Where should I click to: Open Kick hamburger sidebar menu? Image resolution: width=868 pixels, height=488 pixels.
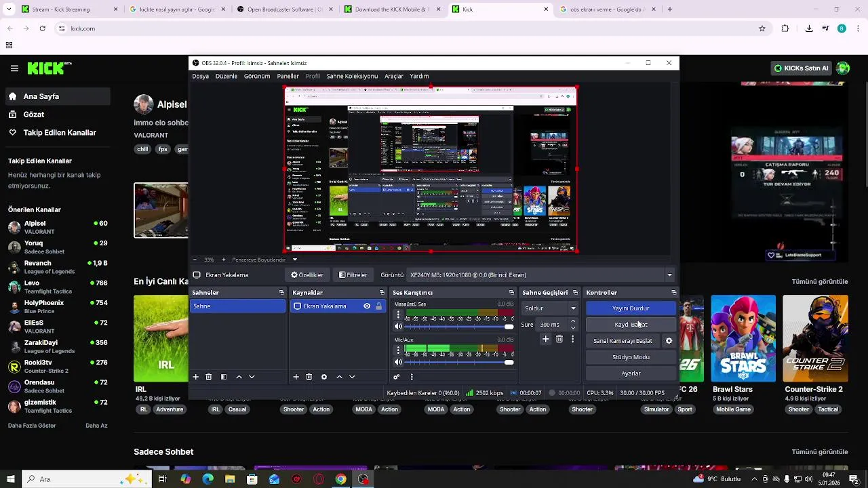[x=14, y=68]
